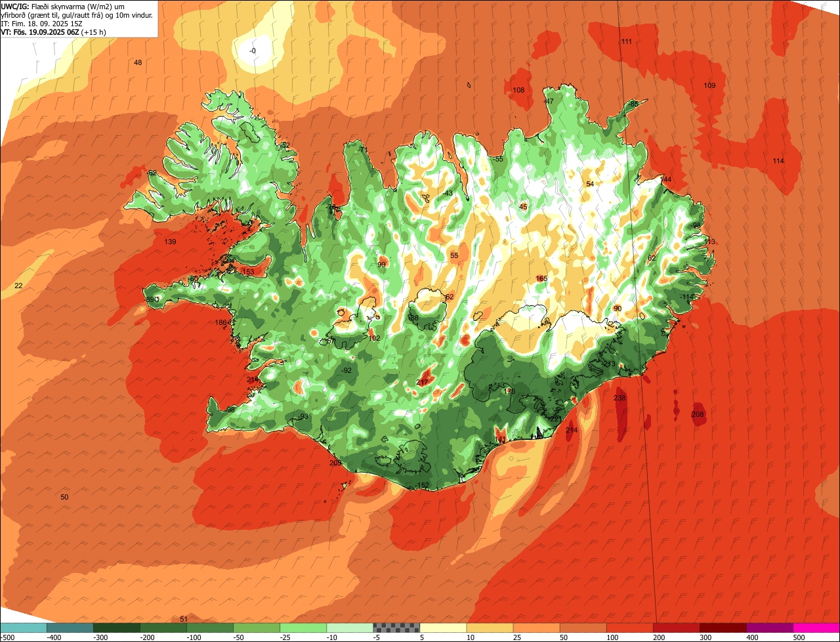
Task: Click the '238' value off the southeast coast
Action: (x=619, y=398)
